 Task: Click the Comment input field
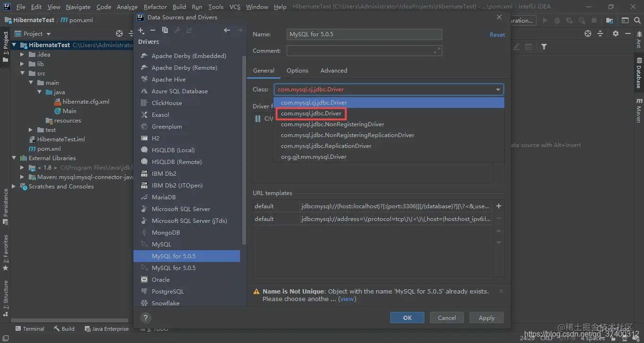(x=364, y=50)
